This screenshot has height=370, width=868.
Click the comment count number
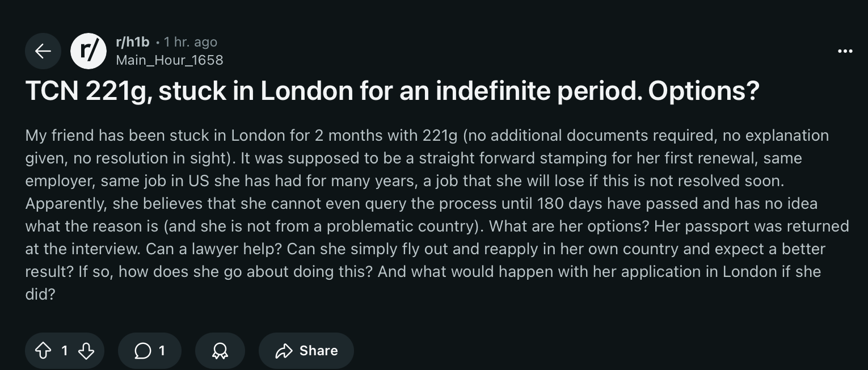coord(162,351)
